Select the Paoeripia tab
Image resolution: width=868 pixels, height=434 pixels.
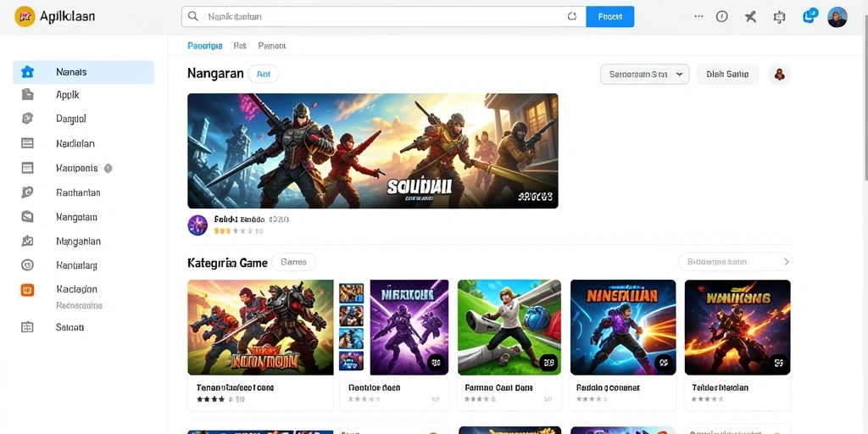click(x=205, y=46)
